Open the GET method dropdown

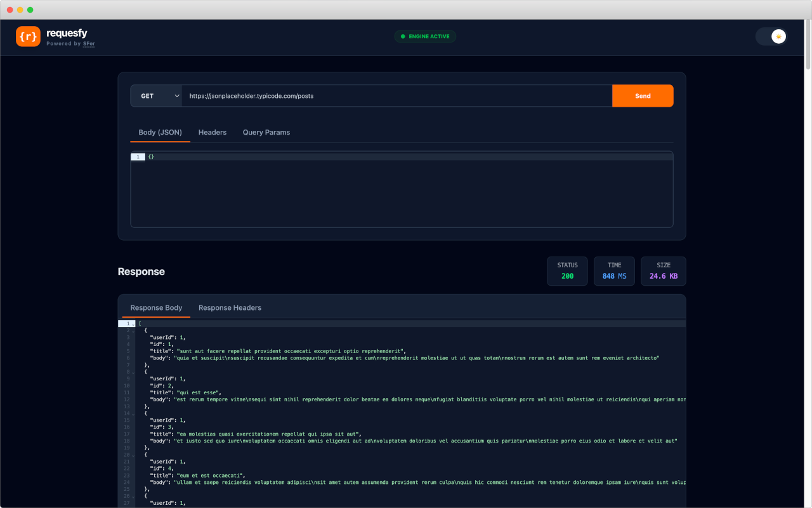[156, 96]
